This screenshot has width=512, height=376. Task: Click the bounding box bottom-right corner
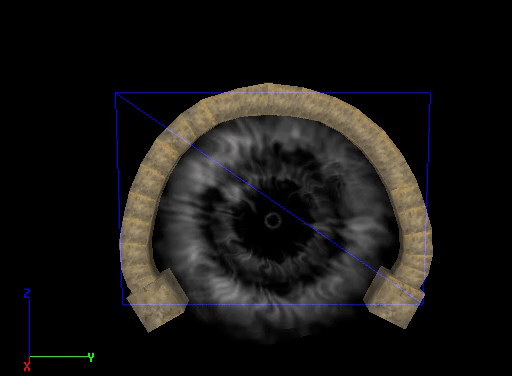tap(423, 304)
